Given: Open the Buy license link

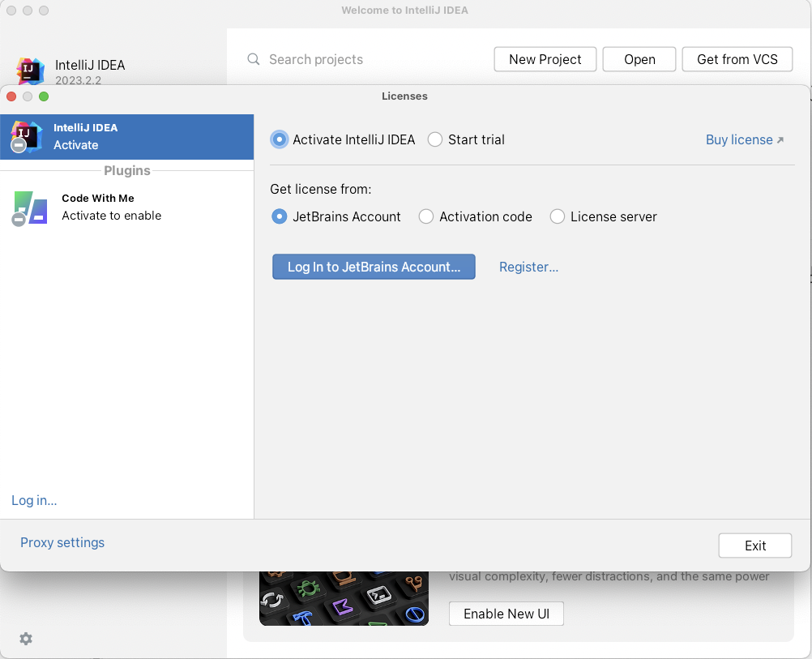Looking at the screenshot, I should click(x=739, y=140).
